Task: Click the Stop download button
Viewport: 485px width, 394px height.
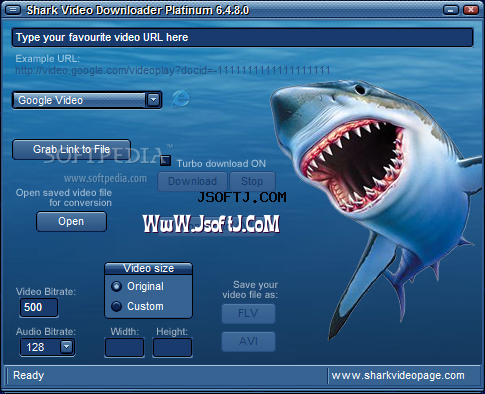Action: click(x=252, y=181)
